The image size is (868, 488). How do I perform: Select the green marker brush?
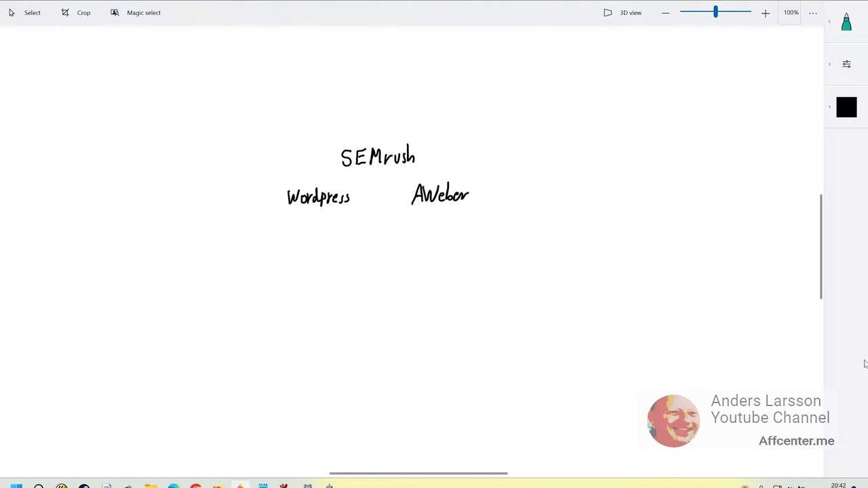click(846, 22)
